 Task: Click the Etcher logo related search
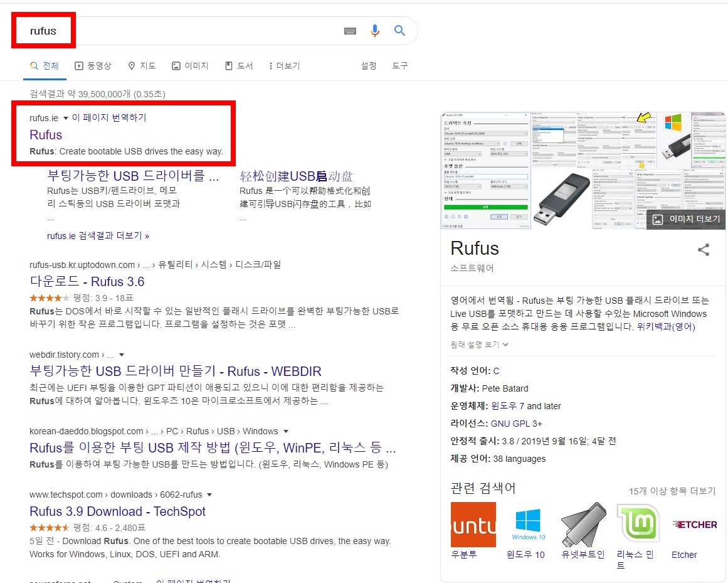point(694,525)
